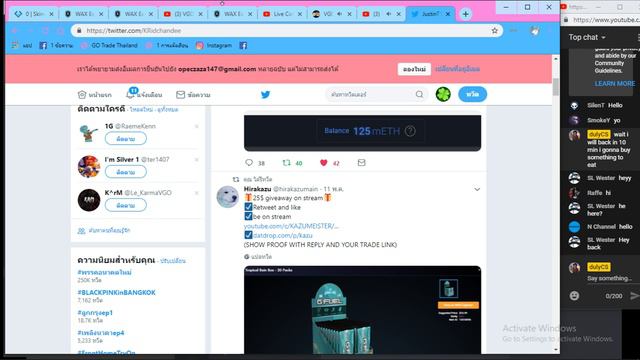
Task: Click the Twitter bird logo
Action: click(x=265, y=95)
